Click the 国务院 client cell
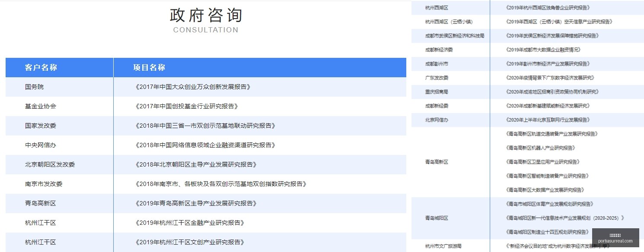This screenshot has height=252, width=644. click(x=35, y=87)
